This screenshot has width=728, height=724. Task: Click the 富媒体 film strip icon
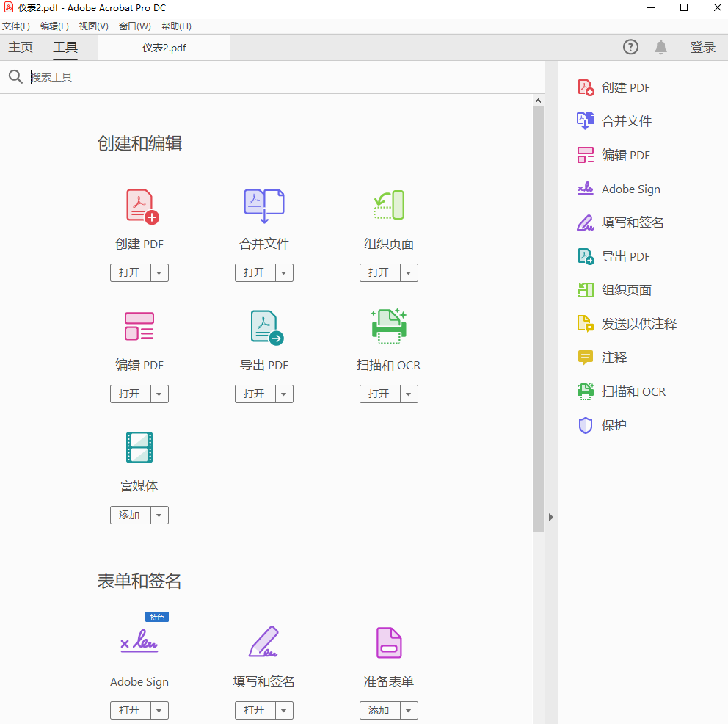click(139, 447)
